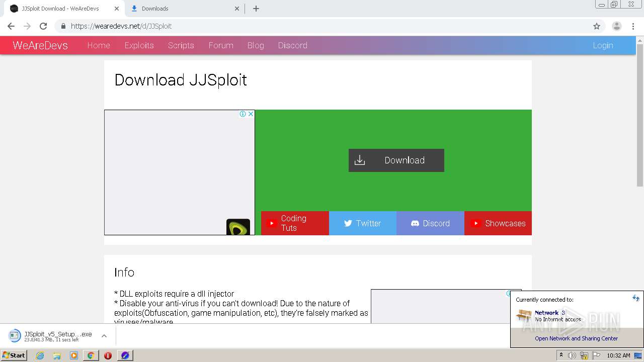Click the advertisement logo thumbnail

(238, 227)
